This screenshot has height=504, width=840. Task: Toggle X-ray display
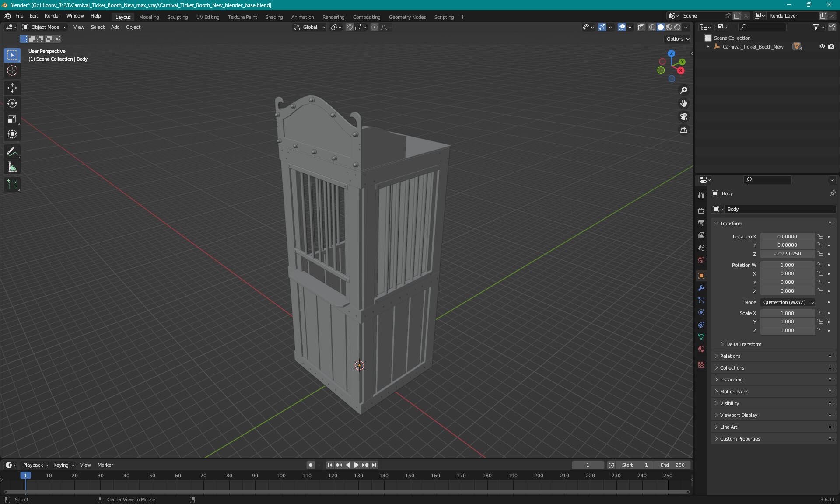click(x=641, y=27)
